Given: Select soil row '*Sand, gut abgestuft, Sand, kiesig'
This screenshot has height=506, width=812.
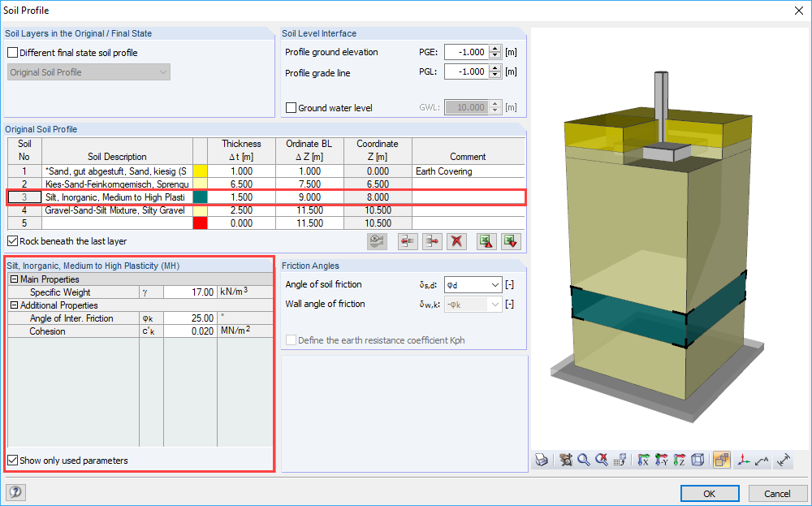Looking at the screenshot, I should click(117, 171).
